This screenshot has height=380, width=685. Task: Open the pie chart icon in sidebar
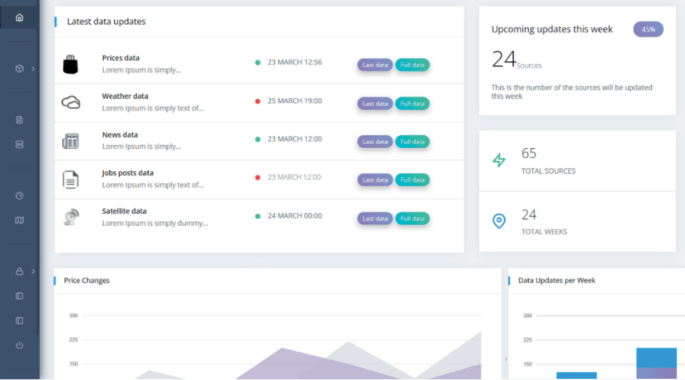coord(19,196)
